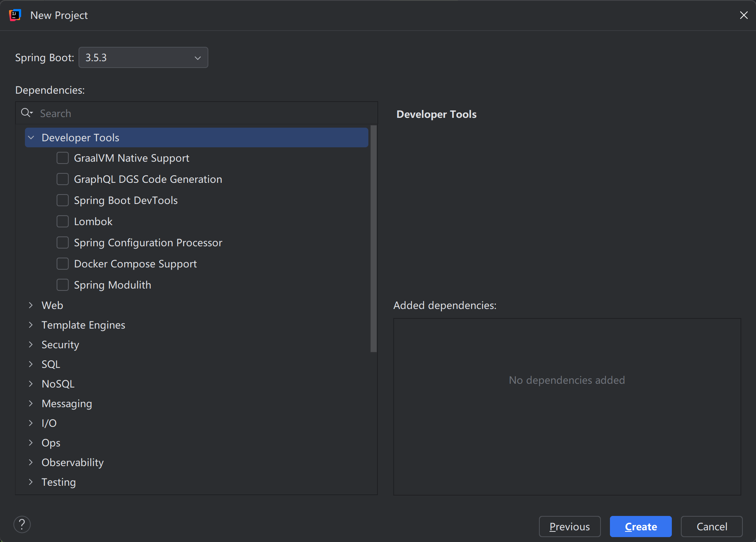This screenshot has width=756, height=542.
Task: Select the I/O tree label
Action: click(49, 423)
